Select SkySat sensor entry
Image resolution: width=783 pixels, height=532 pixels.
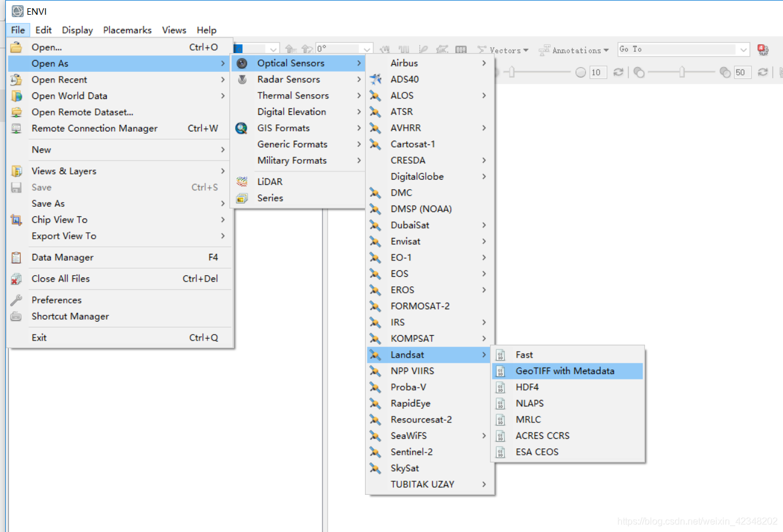[x=430, y=468]
